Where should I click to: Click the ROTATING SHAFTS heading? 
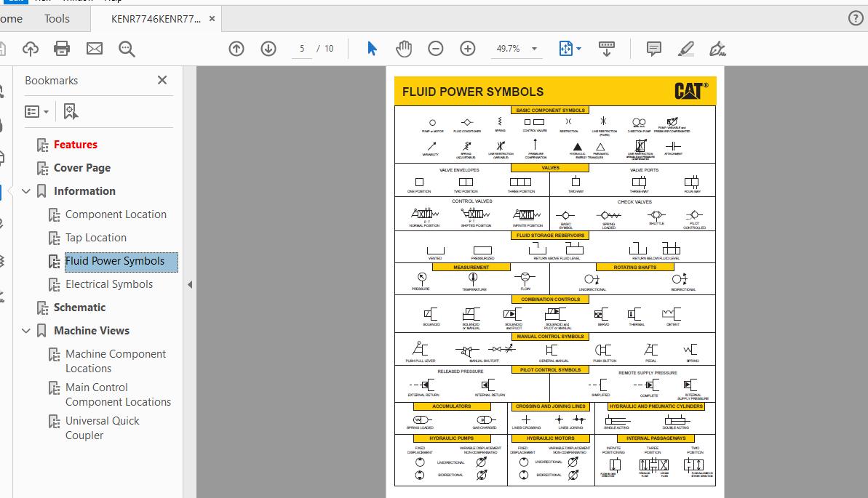point(635,268)
